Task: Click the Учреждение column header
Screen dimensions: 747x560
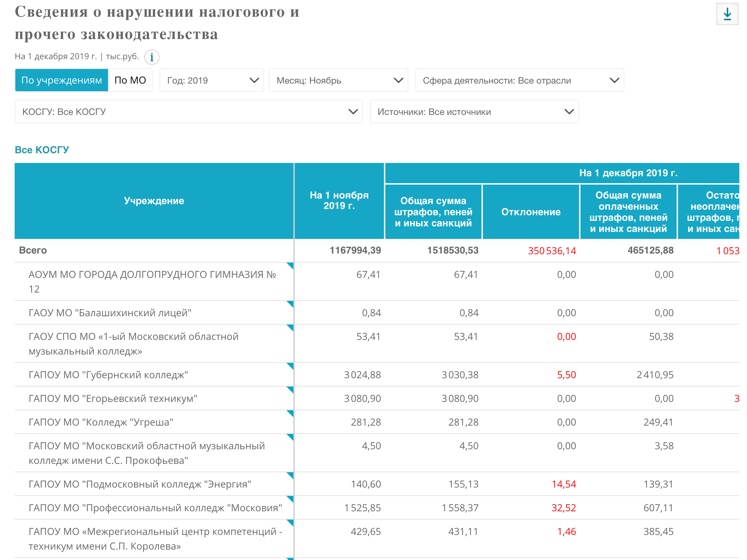Action: pyautogui.click(x=154, y=201)
